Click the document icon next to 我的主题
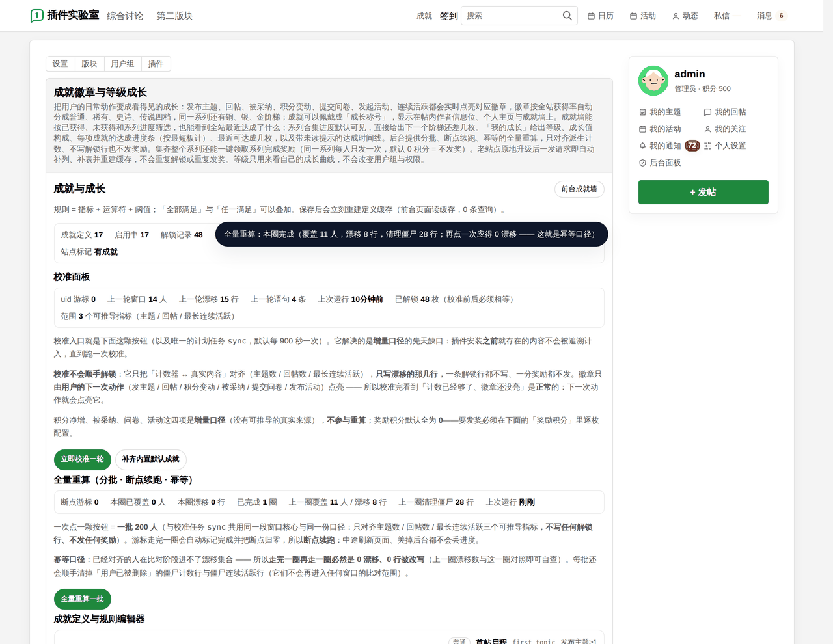Screen dimensions: 833x644 (x=642, y=113)
